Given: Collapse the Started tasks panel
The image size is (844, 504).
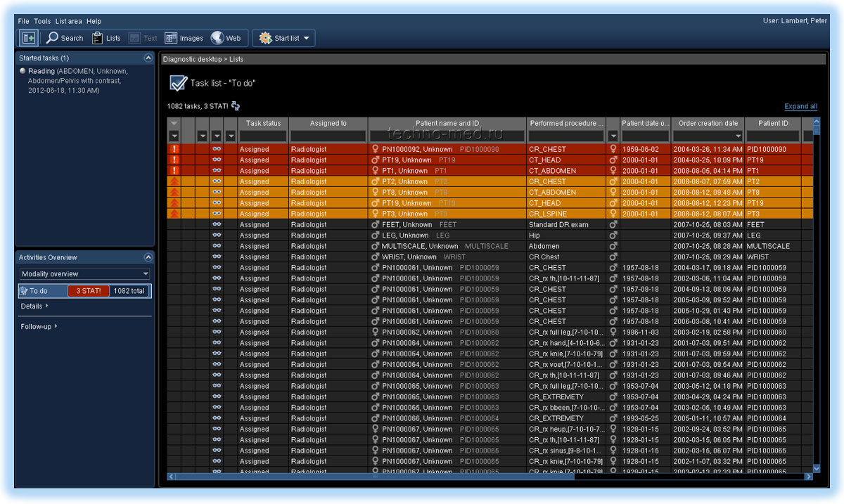Looking at the screenshot, I should (148, 58).
